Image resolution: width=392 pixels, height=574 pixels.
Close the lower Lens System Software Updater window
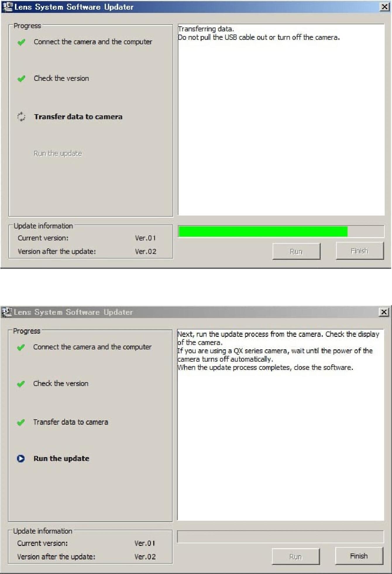pyautogui.click(x=384, y=312)
